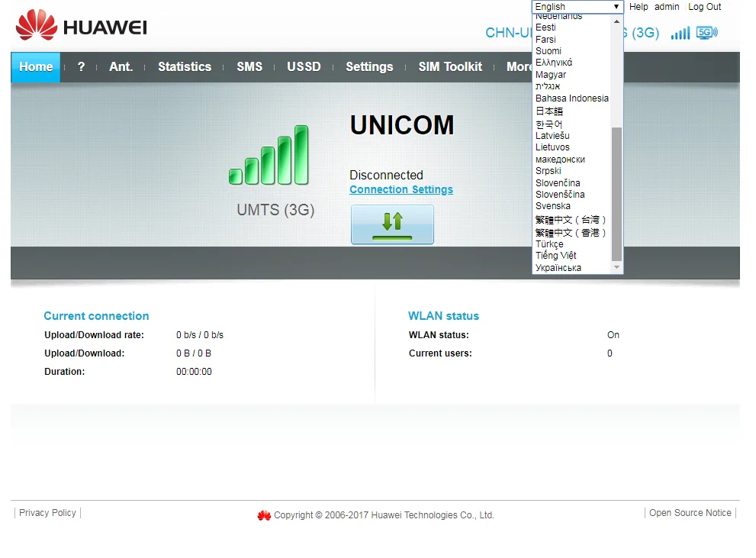The width and height of the screenshot is (756, 558).
Task: Click the Upload/Download rate value 0 b/s / 0 b/s
Action: point(200,335)
